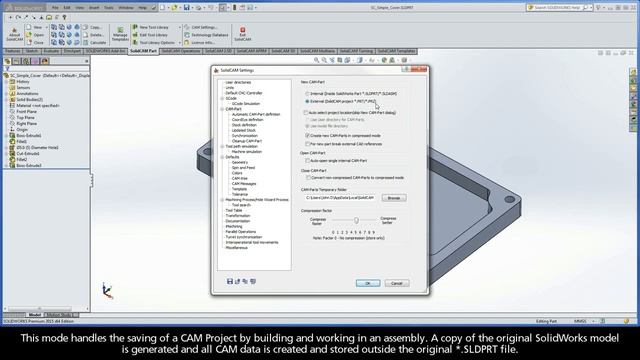Image resolution: width=640 pixels, height=360 pixels.
Task: Collapse the Defaults node in settings tree
Action: [222, 157]
